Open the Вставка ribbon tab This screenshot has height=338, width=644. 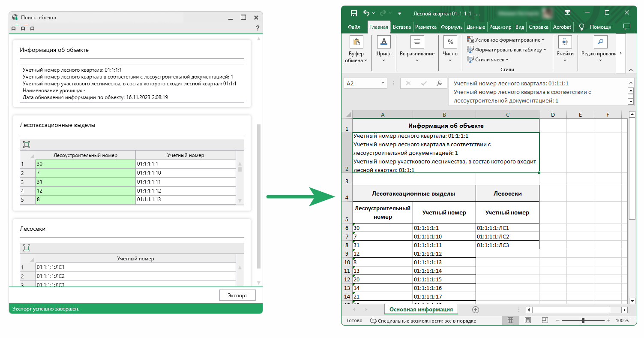(401, 27)
